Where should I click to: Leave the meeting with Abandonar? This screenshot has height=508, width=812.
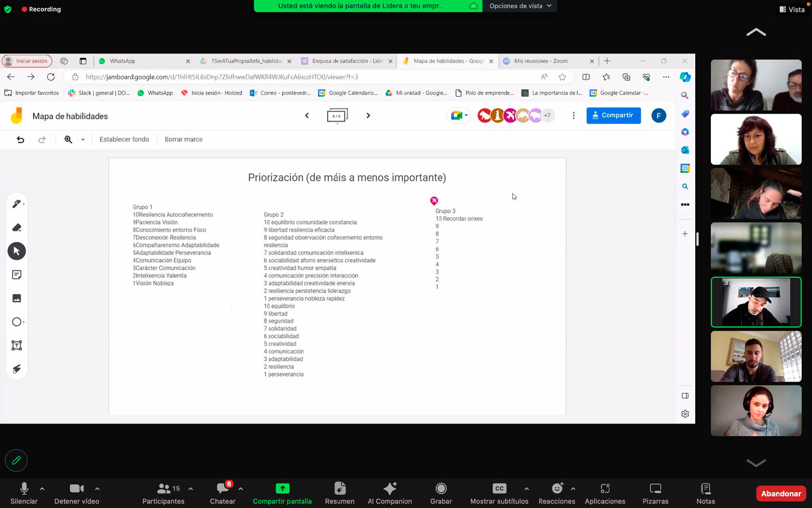coord(780,494)
